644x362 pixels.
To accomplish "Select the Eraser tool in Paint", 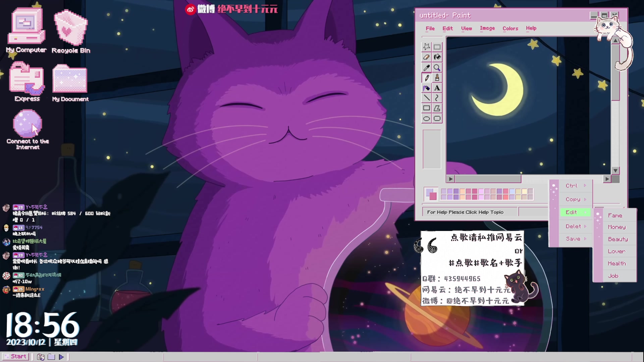I will [x=426, y=57].
